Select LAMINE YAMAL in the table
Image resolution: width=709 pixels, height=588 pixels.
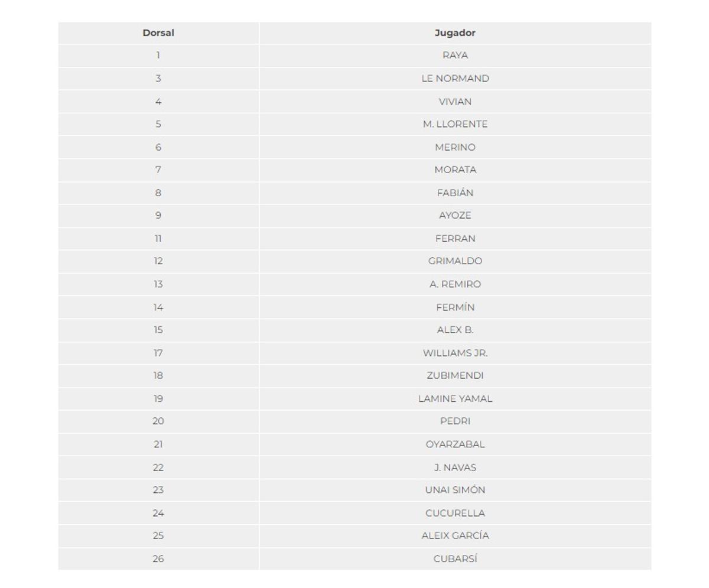point(455,399)
